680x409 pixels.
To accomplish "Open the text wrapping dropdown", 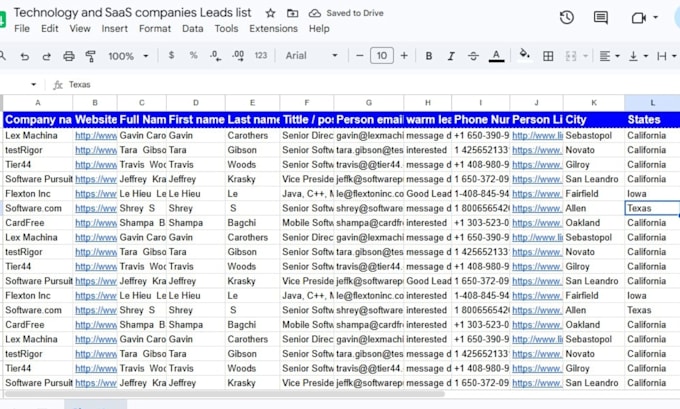I will [x=667, y=56].
